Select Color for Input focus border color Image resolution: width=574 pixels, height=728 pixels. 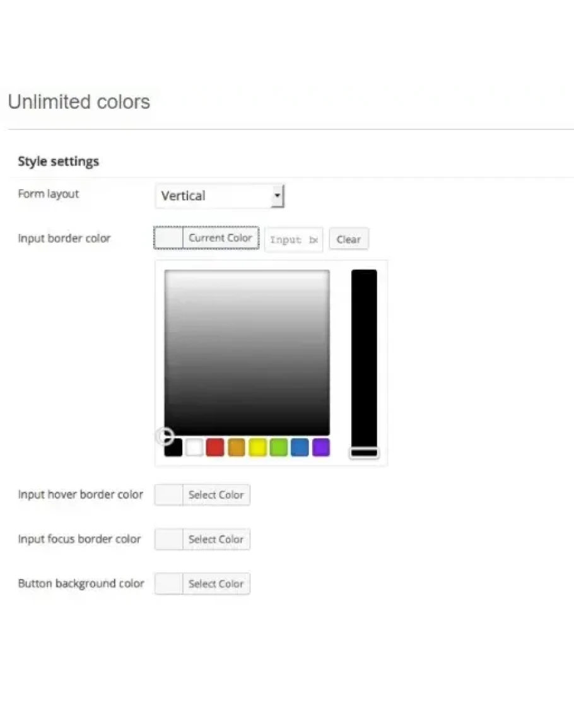point(216,540)
